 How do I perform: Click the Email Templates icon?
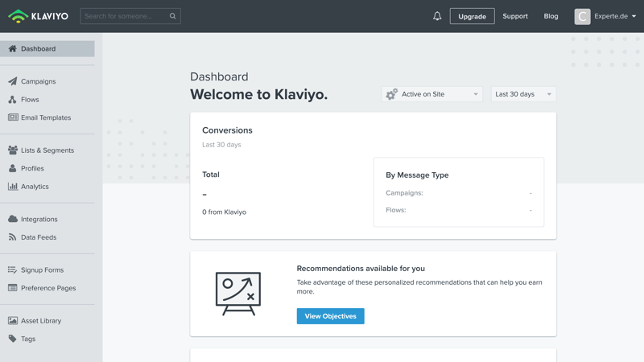[x=13, y=117]
